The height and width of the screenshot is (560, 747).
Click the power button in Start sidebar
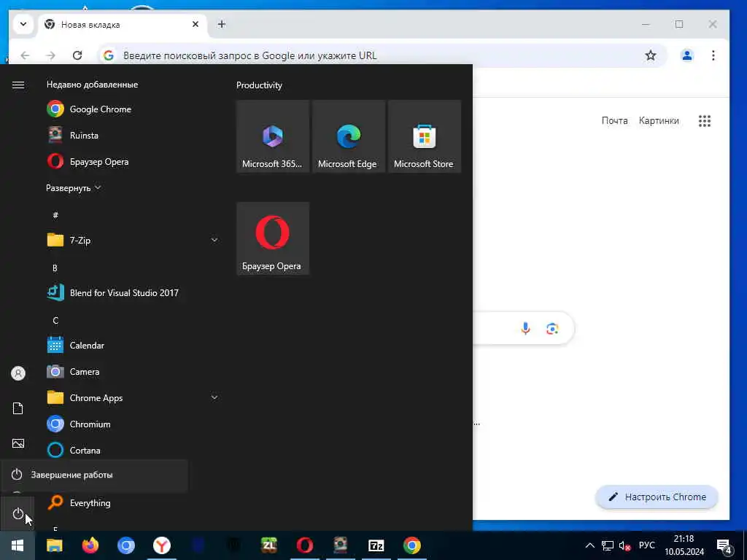[x=18, y=514]
